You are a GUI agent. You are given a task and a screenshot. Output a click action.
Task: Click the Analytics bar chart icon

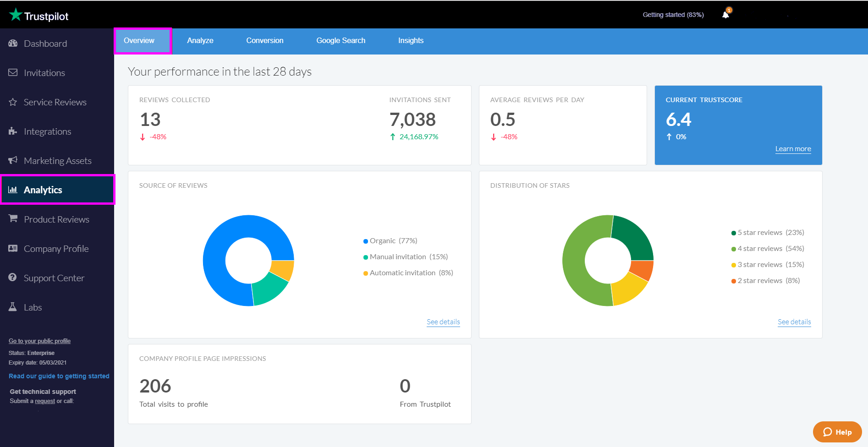(x=13, y=190)
